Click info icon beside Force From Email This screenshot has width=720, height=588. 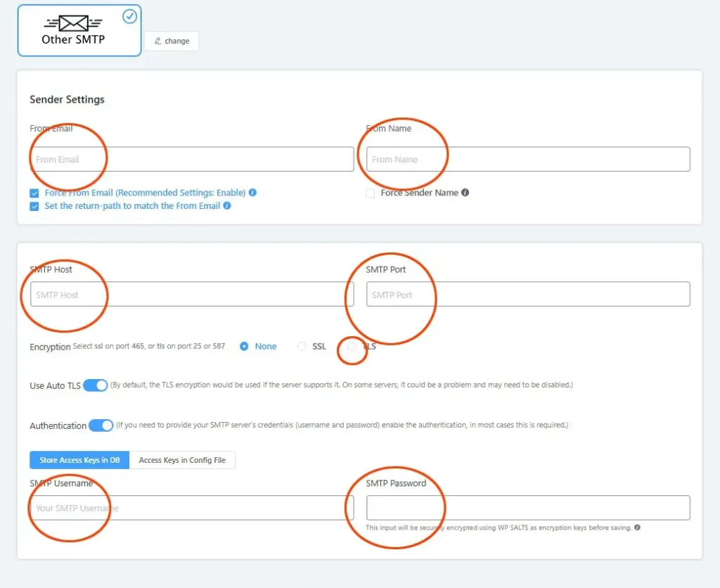click(x=252, y=193)
